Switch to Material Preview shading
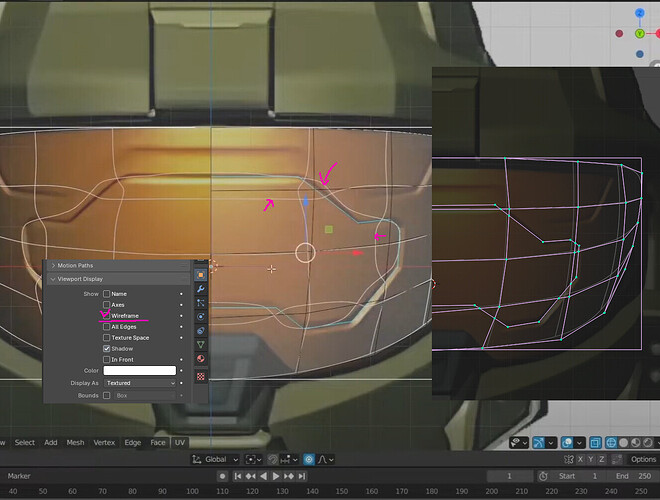 [636, 442]
